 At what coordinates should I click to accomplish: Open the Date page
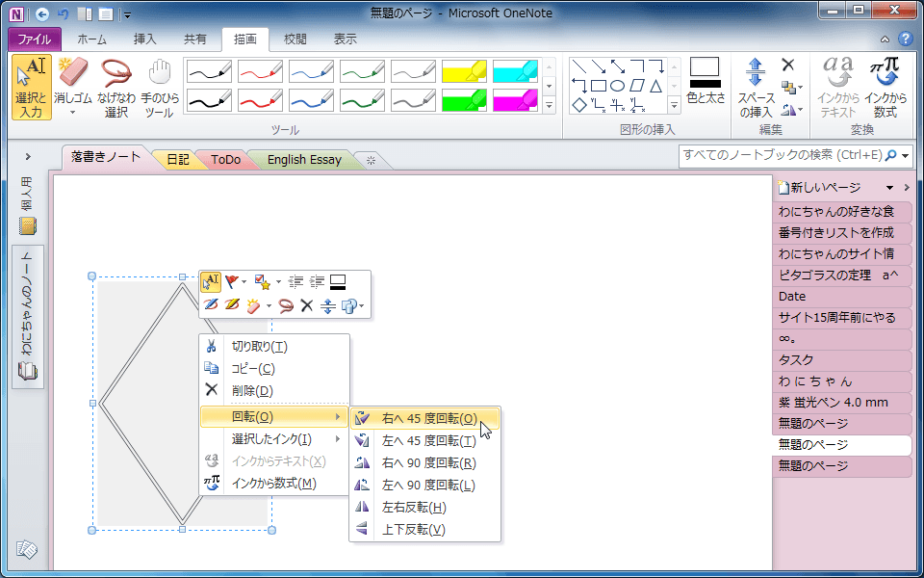(x=841, y=296)
